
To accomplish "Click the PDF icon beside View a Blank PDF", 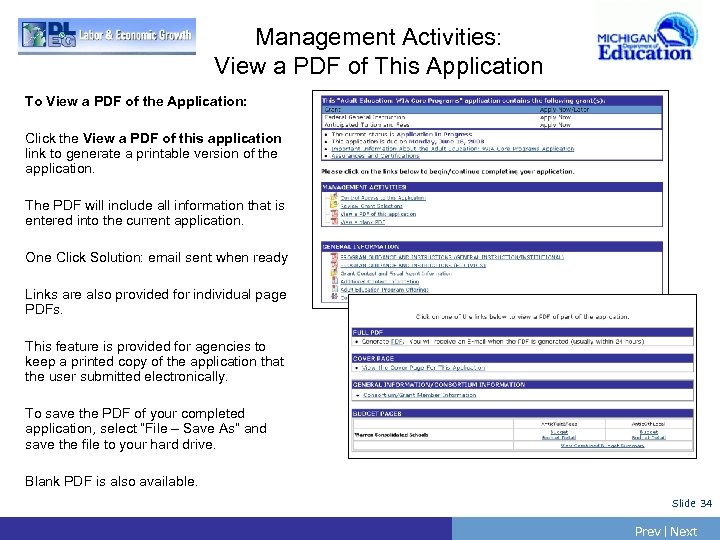I will point(334,222).
